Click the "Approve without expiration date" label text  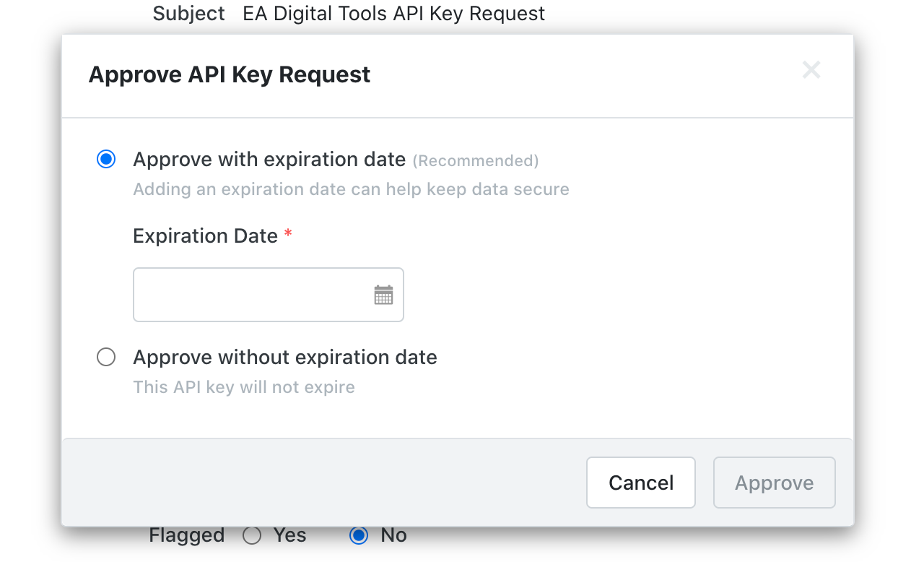coord(285,358)
